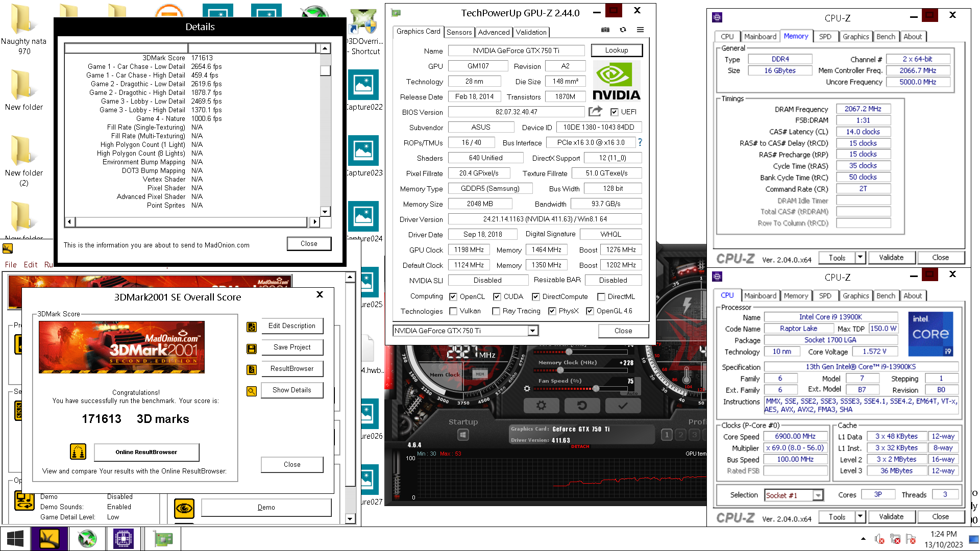Screen dimensions: 980x551
Task: Adjust the Core Clock slider handle in Afterburner
Action: pos(569,352)
